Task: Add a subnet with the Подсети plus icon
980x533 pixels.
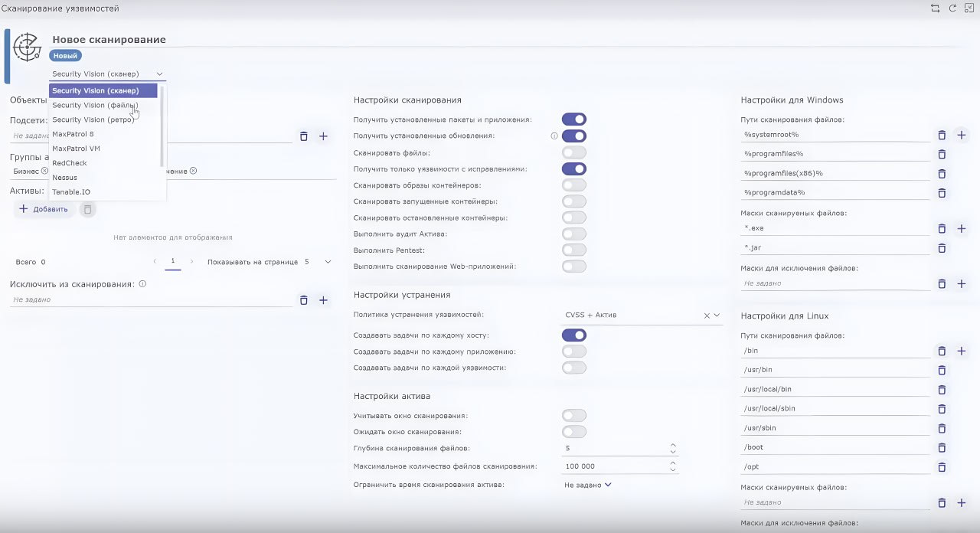Action: pyautogui.click(x=323, y=136)
